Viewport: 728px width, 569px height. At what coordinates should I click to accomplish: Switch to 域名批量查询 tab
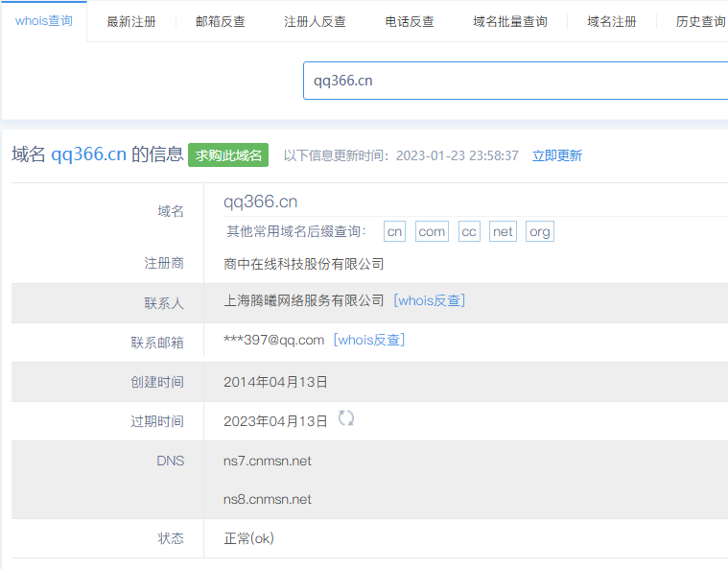[x=510, y=21]
